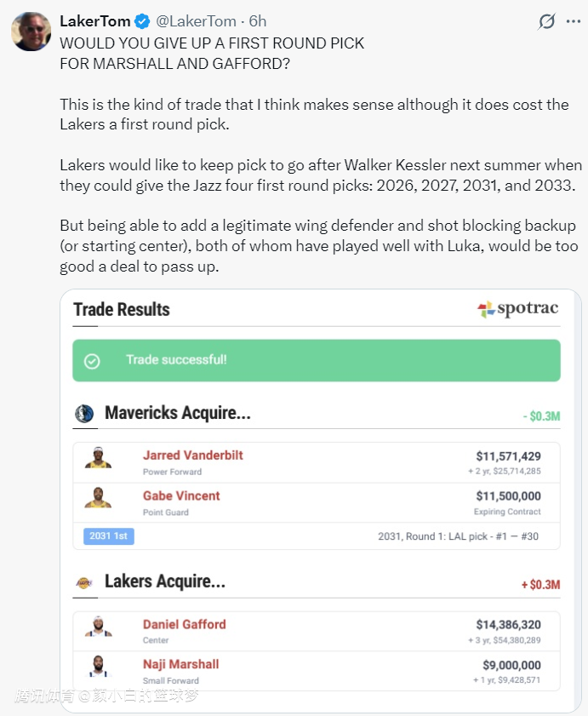Image resolution: width=588 pixels, height=716 pixels.
Task: Click the blue verified badge icon
Action: point(142,21)
